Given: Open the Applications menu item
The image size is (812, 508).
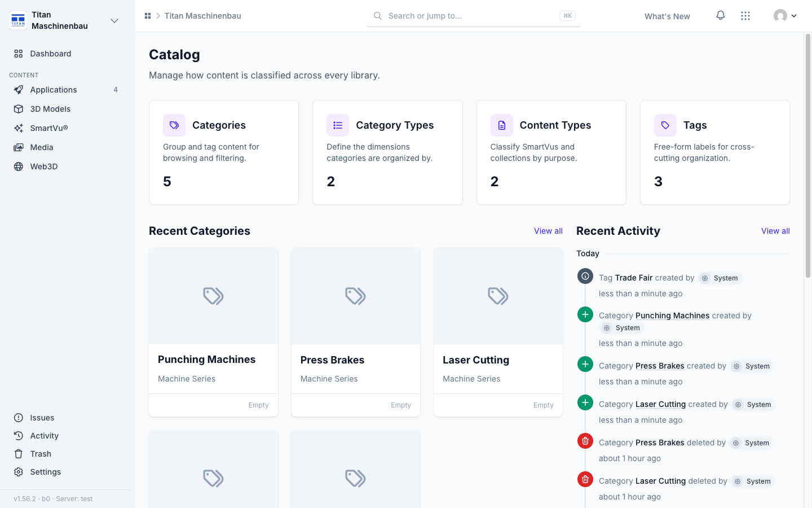Looking at the screenshot, I should (x=68, y=90).
